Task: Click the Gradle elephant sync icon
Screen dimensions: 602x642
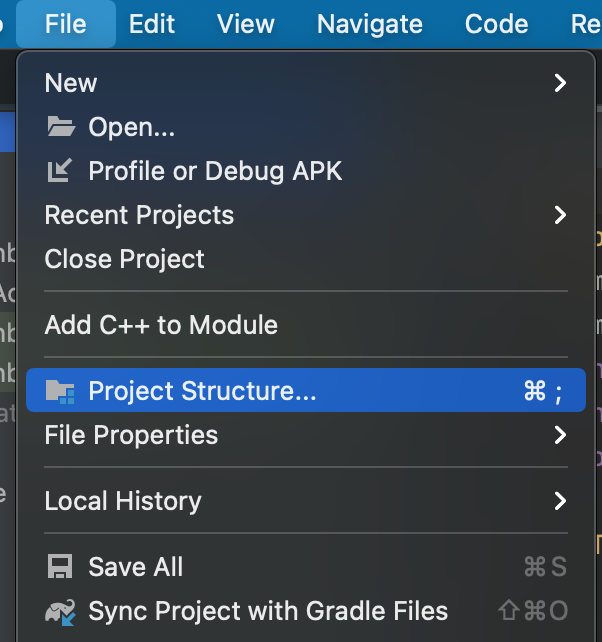Action: click(61, 611)
